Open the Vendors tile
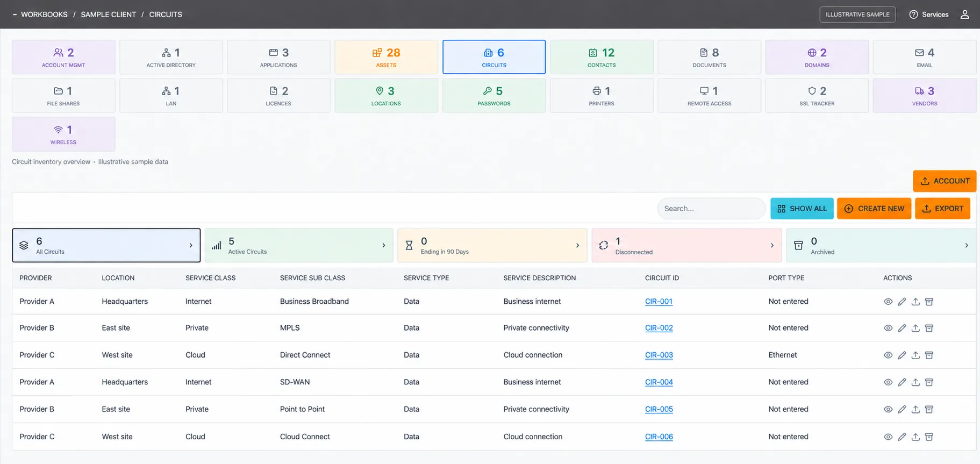Image resolution: width=980 pixels, height=464 pixels. click(925, 96)
